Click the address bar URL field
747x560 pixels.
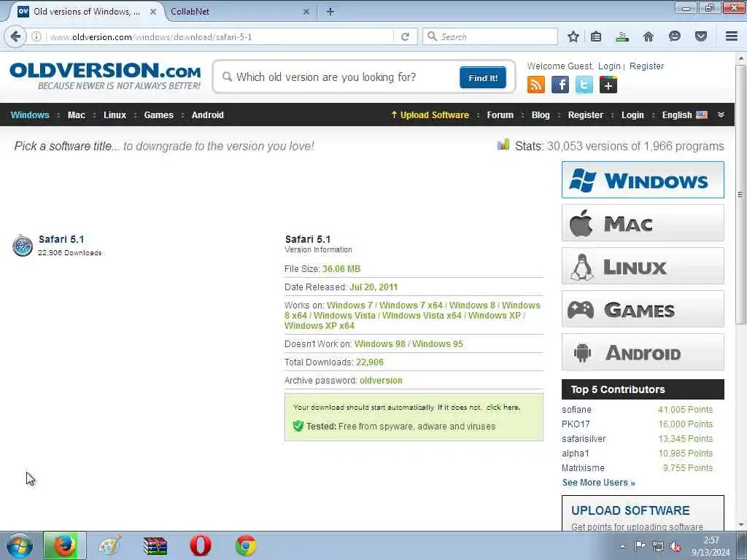pyautogui.click(x=219, y=36)
